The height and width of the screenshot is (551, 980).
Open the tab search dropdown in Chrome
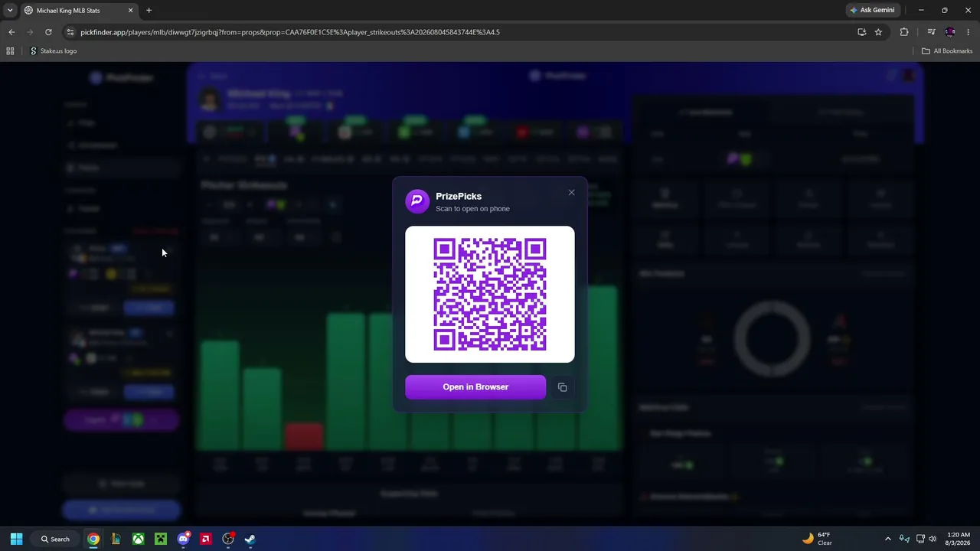pos(10,10)
